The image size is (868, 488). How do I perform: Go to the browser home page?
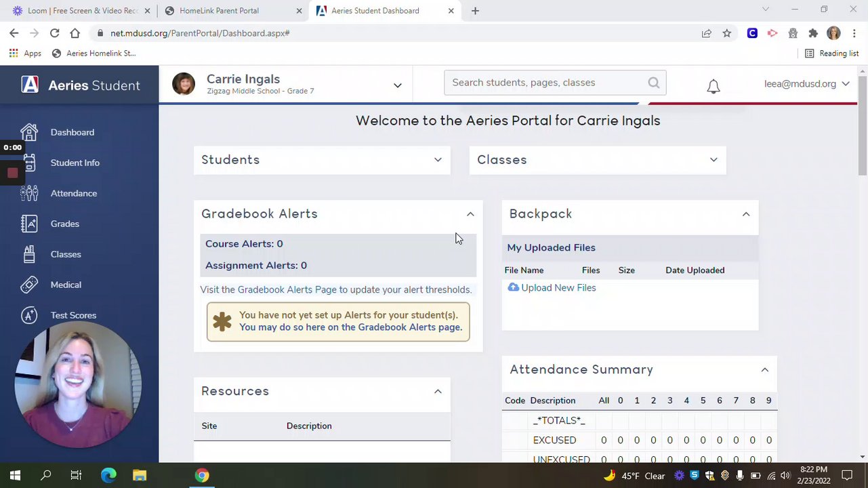75,33
